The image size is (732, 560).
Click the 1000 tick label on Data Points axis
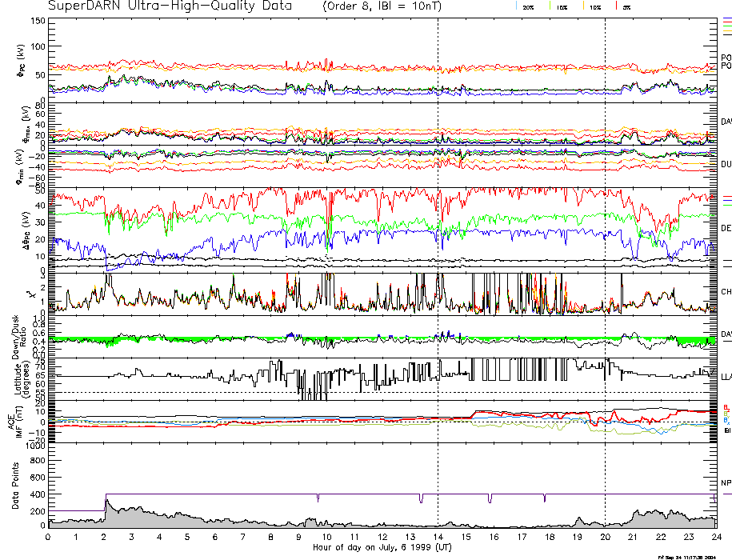(x=34, y=446)
